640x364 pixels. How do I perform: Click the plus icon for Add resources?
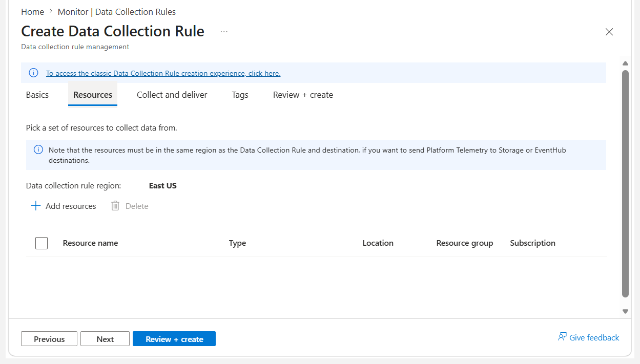[x=35, y=206]
